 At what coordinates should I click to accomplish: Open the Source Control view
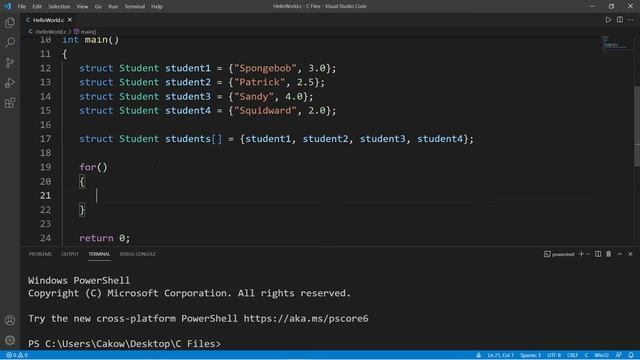click(x=10, y=62)
